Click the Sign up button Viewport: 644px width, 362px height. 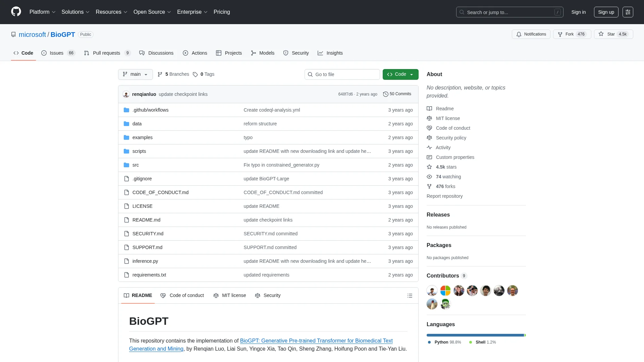[x=606, y=12]
